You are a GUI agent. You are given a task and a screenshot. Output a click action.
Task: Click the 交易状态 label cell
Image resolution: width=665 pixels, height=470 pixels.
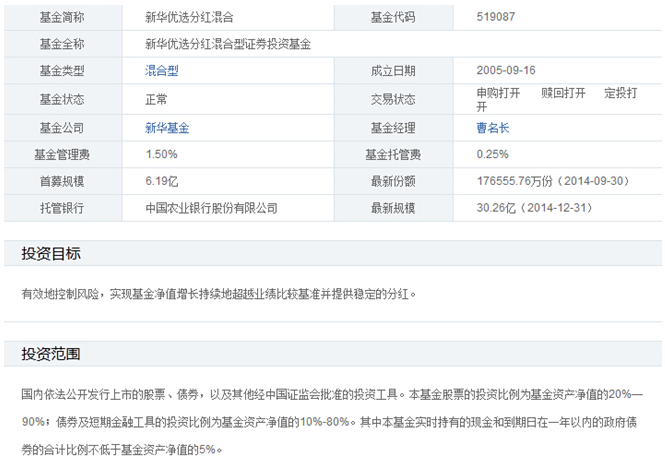pos(394,99)
